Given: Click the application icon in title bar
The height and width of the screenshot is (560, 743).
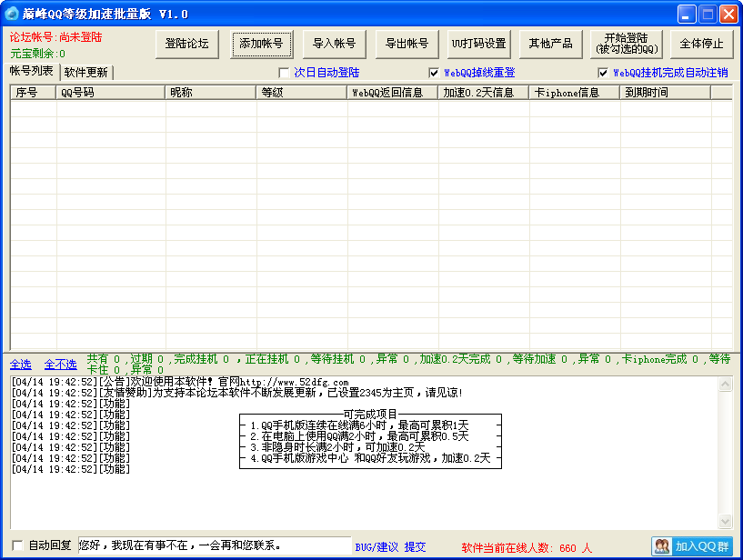Looking at the screenshot, I should click(x=12, y=14).
